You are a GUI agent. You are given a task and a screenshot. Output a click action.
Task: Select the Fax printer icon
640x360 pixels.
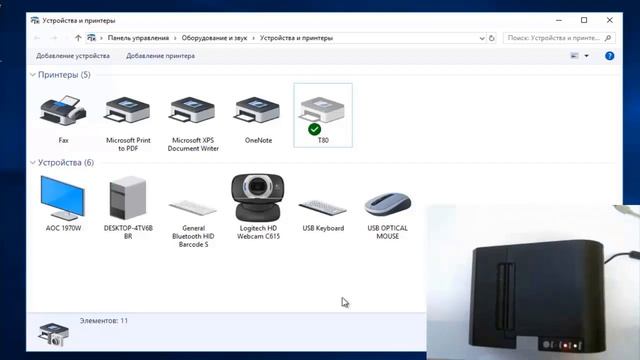click(x=63, y=111)
